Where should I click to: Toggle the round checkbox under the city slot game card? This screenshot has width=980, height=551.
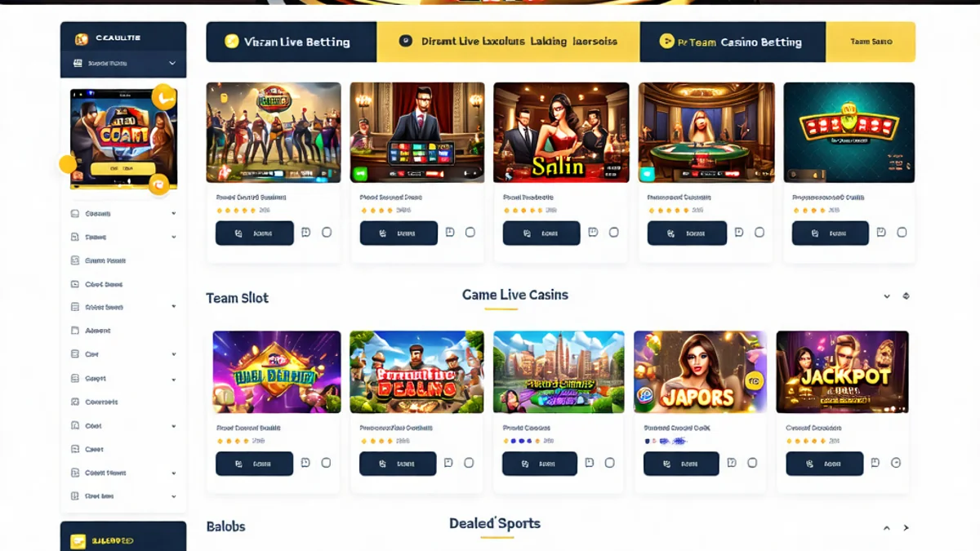[609, 463]
